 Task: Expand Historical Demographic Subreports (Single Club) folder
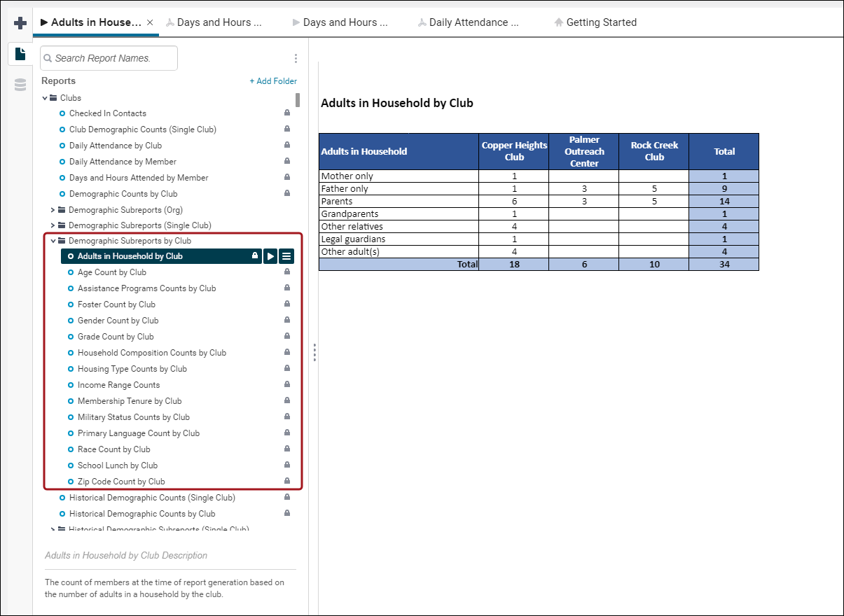coord(53,529)
